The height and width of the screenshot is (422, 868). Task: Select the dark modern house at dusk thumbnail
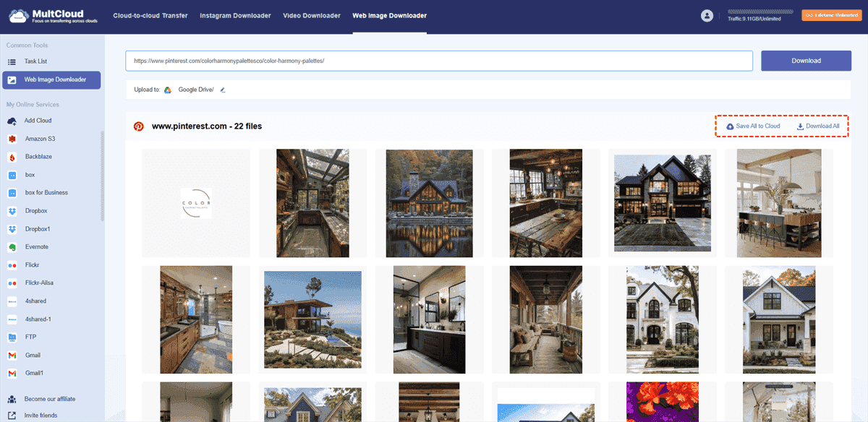click(x=663, y=203)
